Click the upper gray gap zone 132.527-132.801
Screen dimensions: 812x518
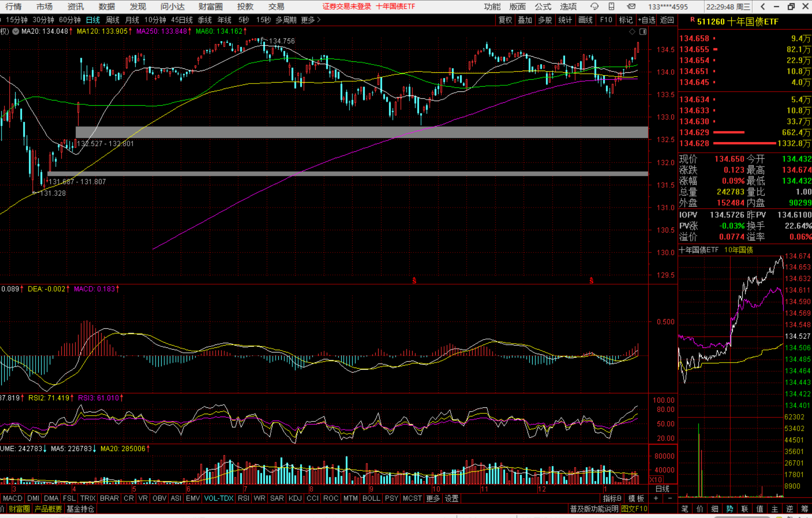coord(362,132)
